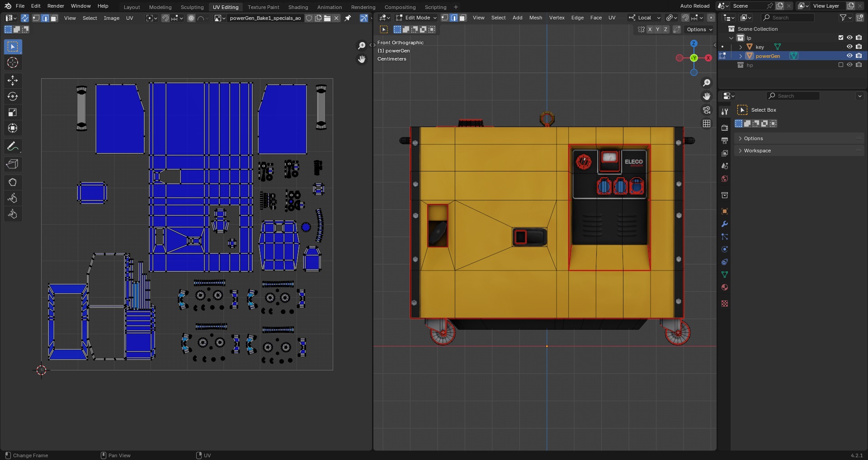Select the Cursor tool in UV editor toolbar
The image size is (868, 460).
pyautogui.click(x=13, y=62)
